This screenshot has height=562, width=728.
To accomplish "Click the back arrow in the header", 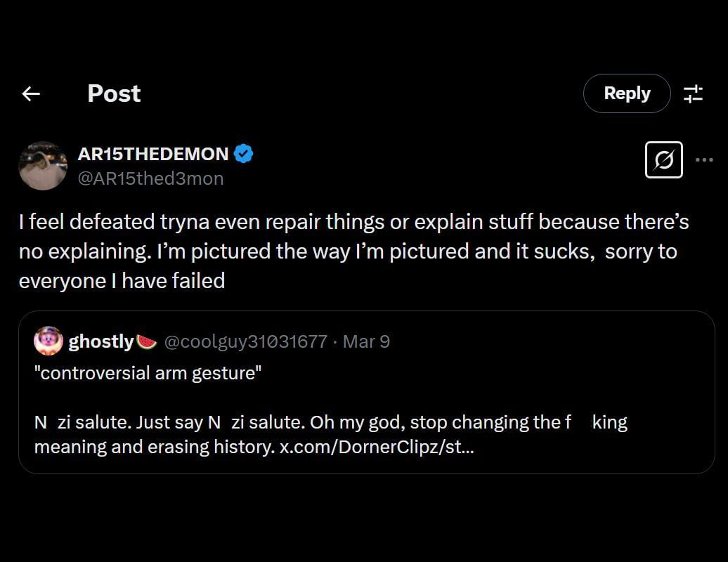I will (x=30, y=93).
